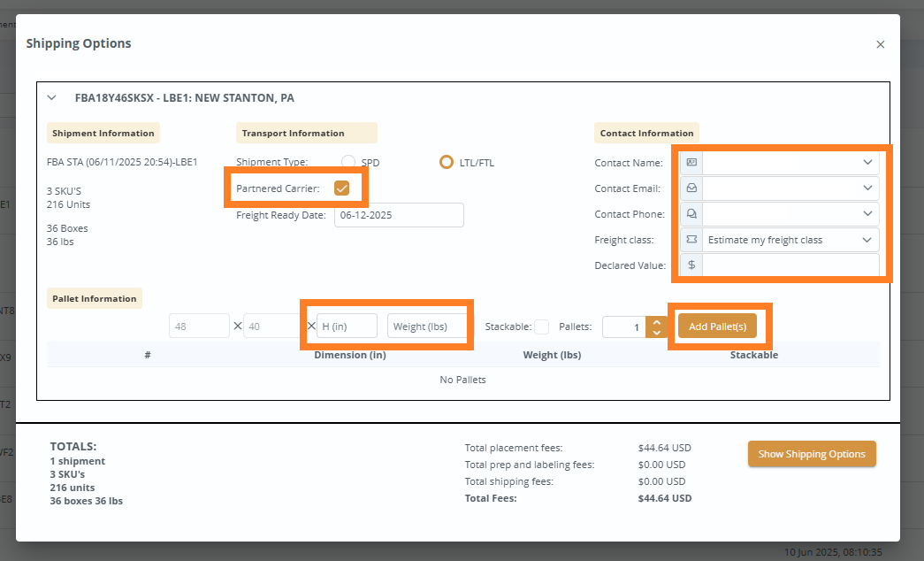Click the phone icon beside Contact Phone
Screen dimensions: 924x561
tap(691, 213)
